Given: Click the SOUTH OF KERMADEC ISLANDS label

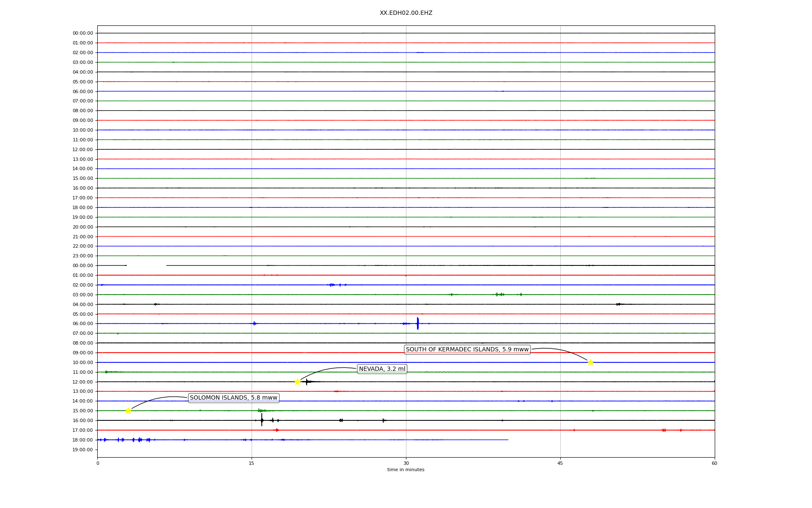Looking at the screenshot, I should coord(467,349).
